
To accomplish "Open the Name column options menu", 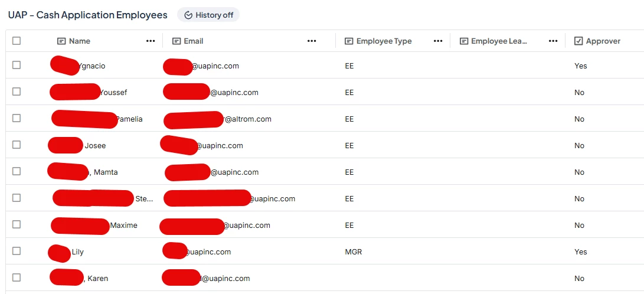I will [151, 41].
